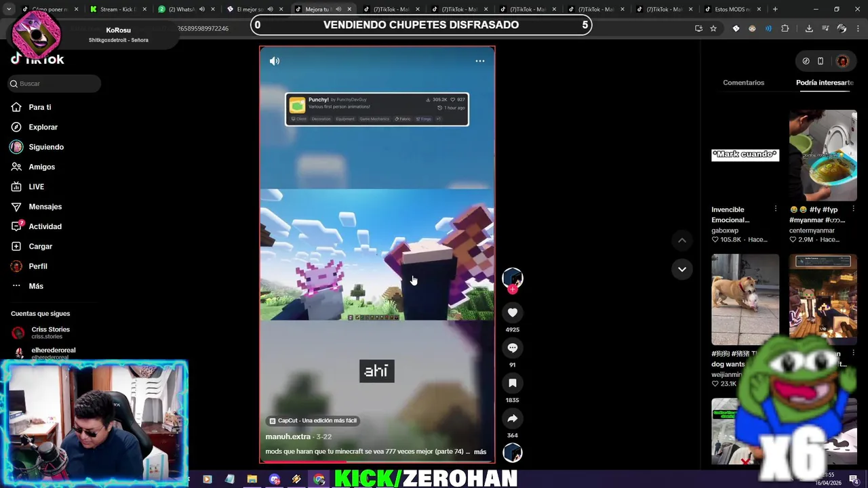Like the manuh.extra video
Viewport: 868px width, 488px height.
click(x=513, y=312)
